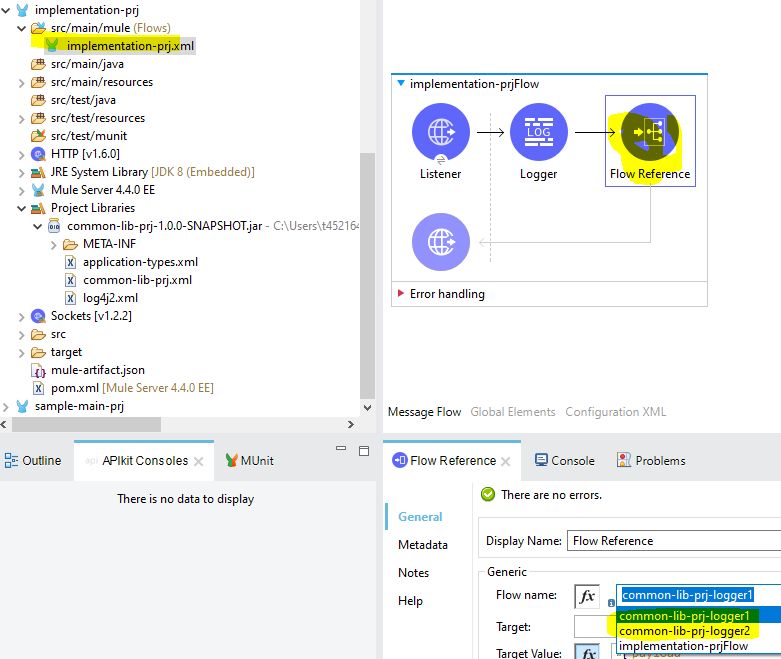Image resolution: width=781 pixels, height=659 pixels.
Task: Select common-lib-prj.xml file in jar
Action: click(137, 280)
